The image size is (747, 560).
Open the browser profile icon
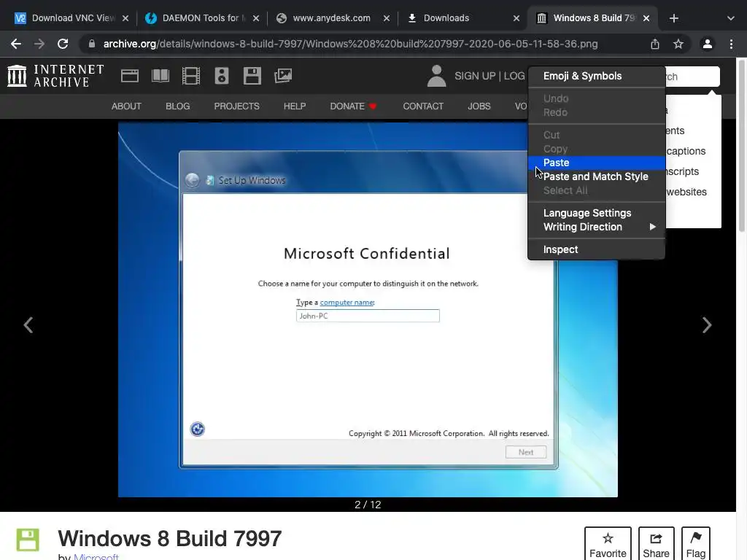(x=708, y=44)
